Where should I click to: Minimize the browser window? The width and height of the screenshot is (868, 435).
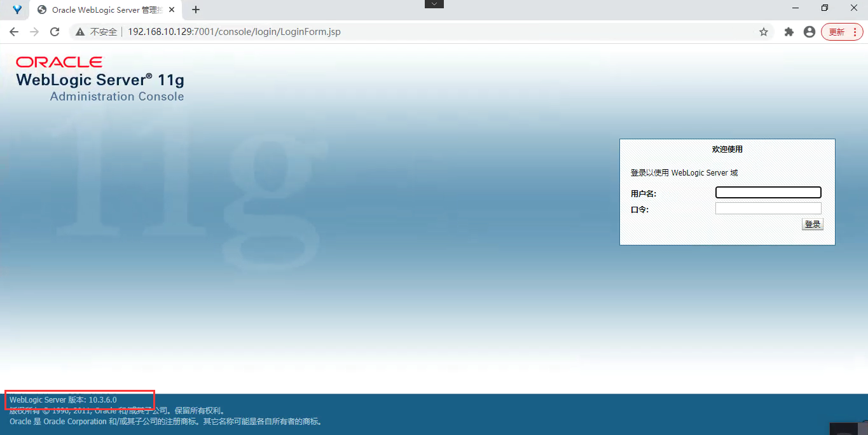pos(796,8)
